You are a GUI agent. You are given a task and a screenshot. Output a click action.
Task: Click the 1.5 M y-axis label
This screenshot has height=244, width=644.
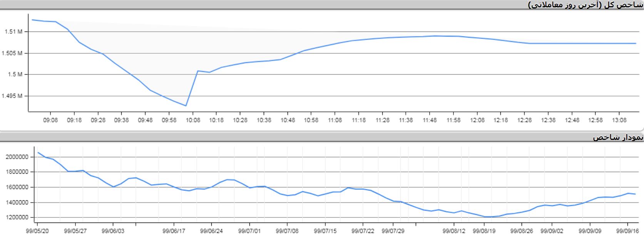pos(15,75)
